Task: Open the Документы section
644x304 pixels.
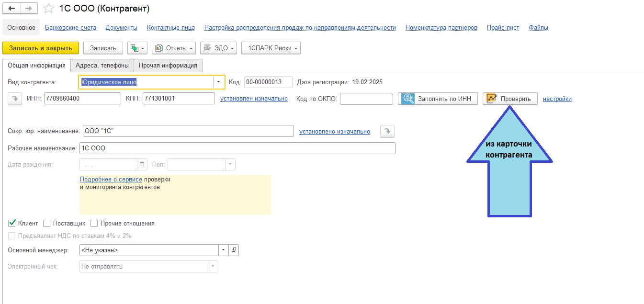Action: coord(122,27)
